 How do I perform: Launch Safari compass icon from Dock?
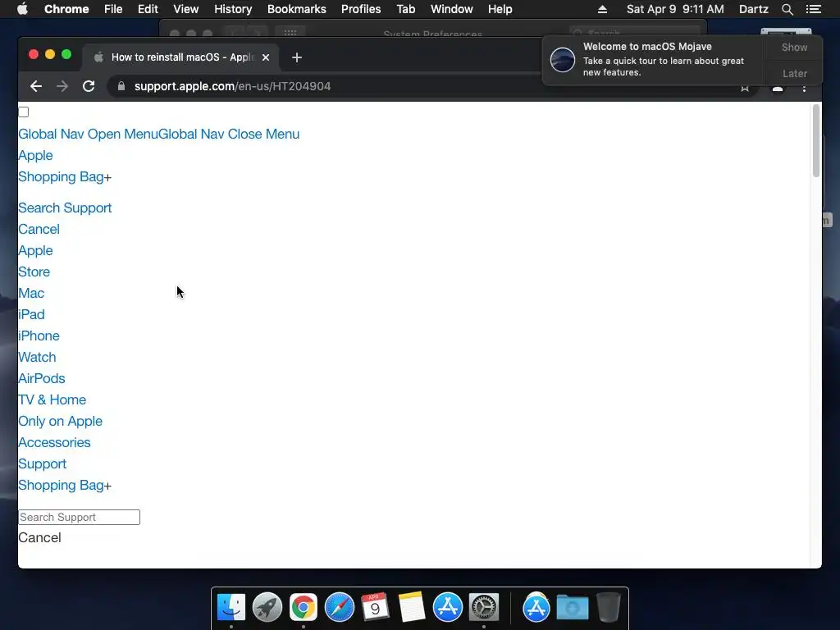(x=340, y=608)
